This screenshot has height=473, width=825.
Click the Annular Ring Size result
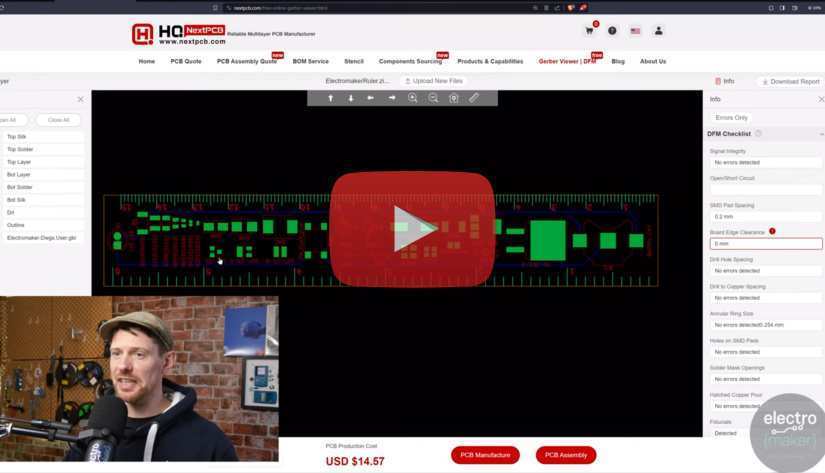pyautogui.click(x=766, y=325)
